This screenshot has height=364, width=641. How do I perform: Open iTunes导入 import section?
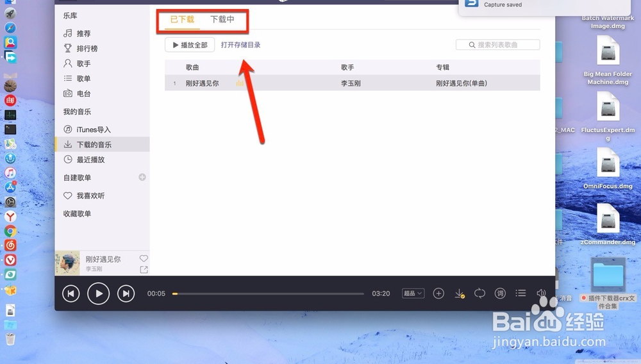click(x=87, y=129)
